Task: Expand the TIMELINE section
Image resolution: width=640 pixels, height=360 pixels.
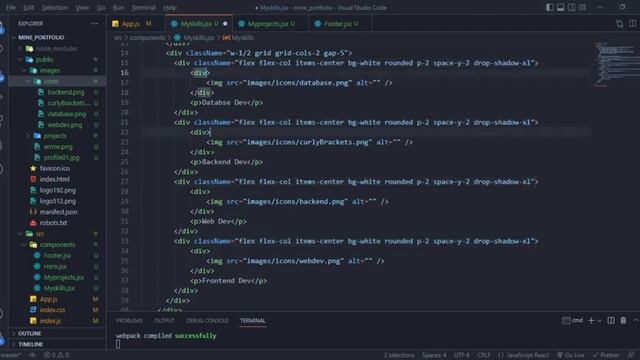Action: [30, 344]
